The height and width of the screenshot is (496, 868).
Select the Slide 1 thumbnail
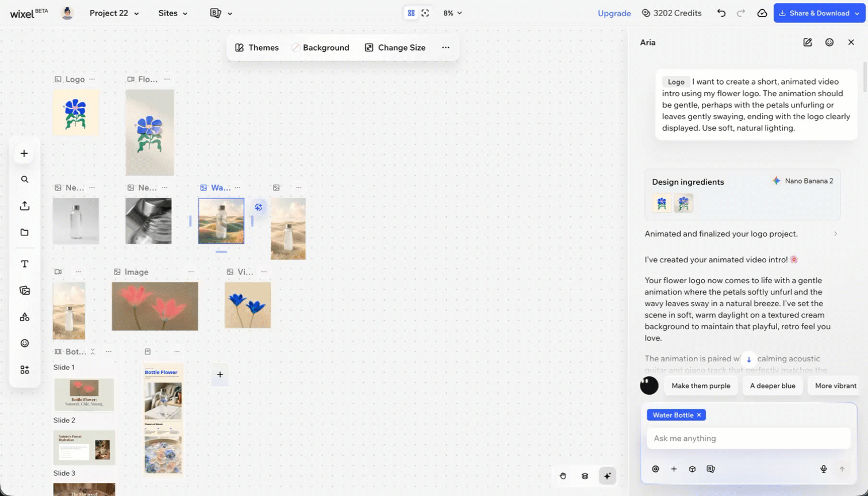(x=84, y=394)
